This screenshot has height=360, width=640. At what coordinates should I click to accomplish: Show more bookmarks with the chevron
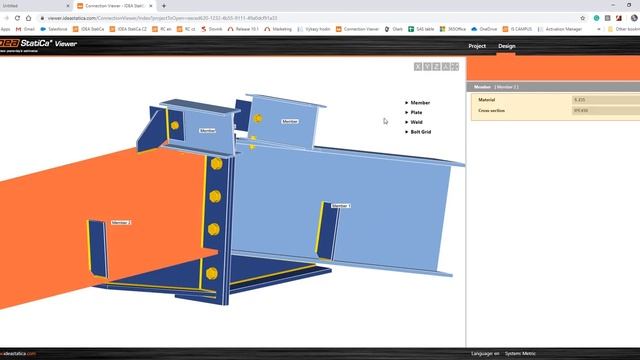pyautogui.click(x=599, y=29)
